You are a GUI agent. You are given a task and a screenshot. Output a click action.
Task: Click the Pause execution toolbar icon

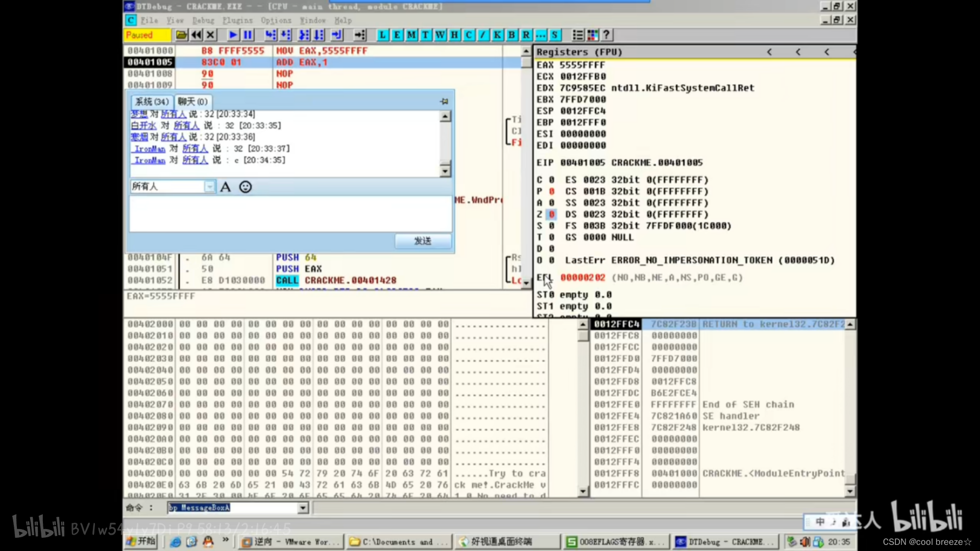coord(248,35)
